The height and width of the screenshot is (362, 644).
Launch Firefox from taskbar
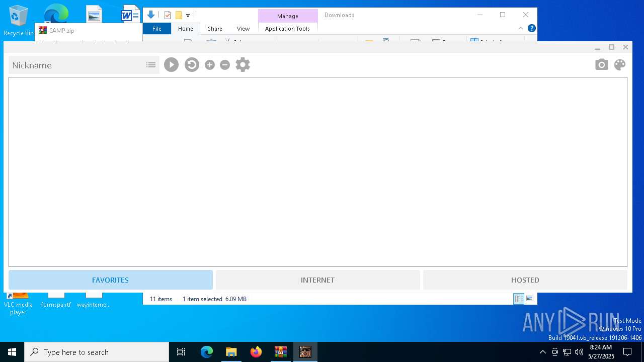tap(256, 352)
